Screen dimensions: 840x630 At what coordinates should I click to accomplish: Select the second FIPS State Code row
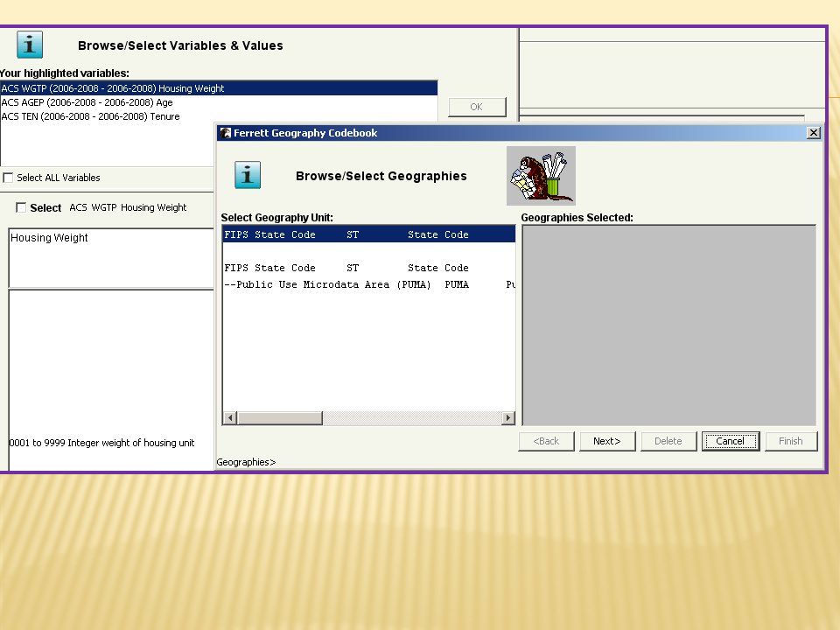(x=368, y=268)
